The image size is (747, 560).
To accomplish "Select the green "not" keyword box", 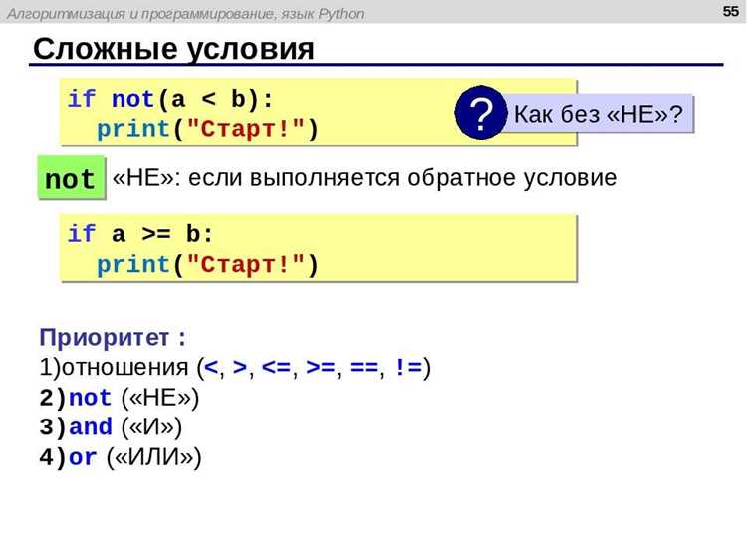I will tap(71, 178).
